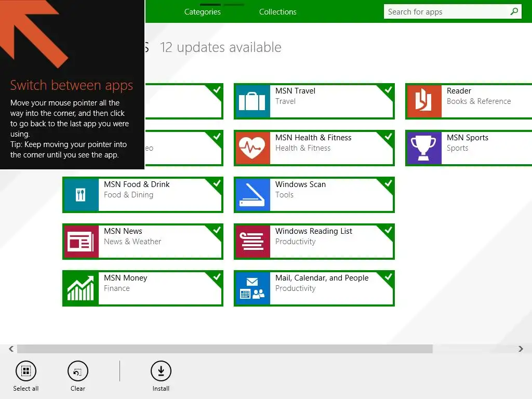Click the Books & Reference category text
532x399 pixels.
click(478, 101)
